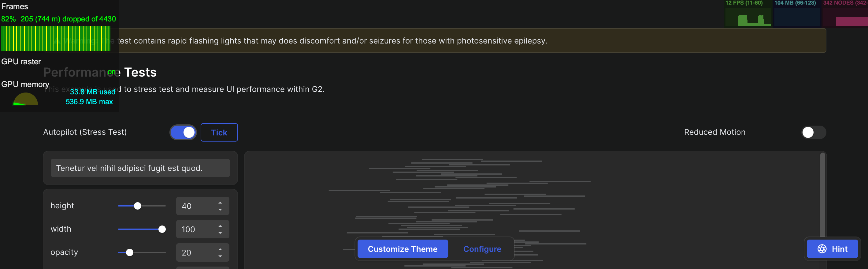Disable the Autopilot (Stress Test) toggle

coord(183,132)
